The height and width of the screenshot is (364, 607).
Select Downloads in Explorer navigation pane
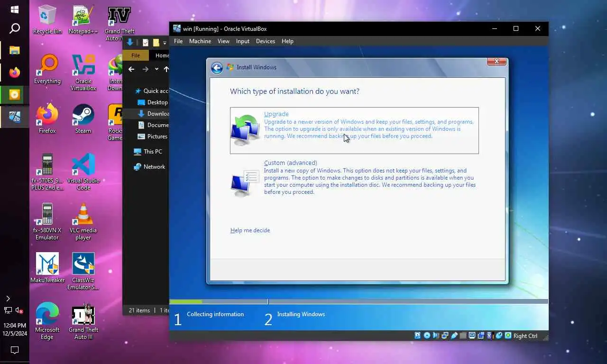click(153, 114)
